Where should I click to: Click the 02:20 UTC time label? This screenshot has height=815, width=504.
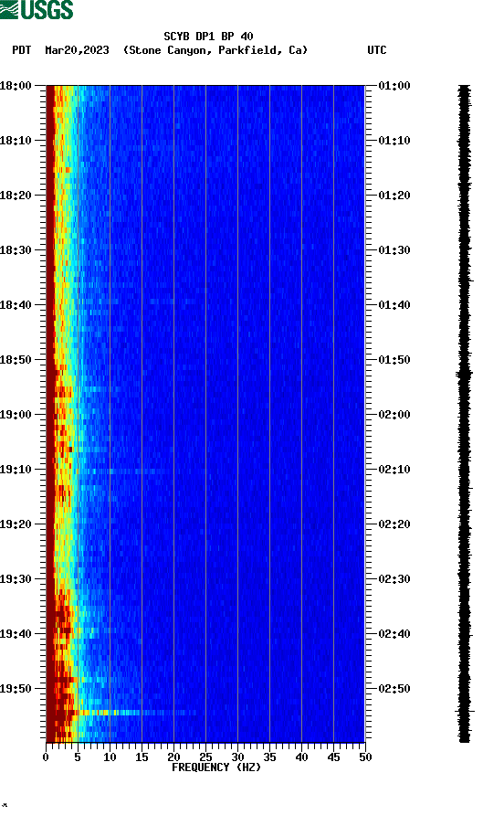[394, 524]
